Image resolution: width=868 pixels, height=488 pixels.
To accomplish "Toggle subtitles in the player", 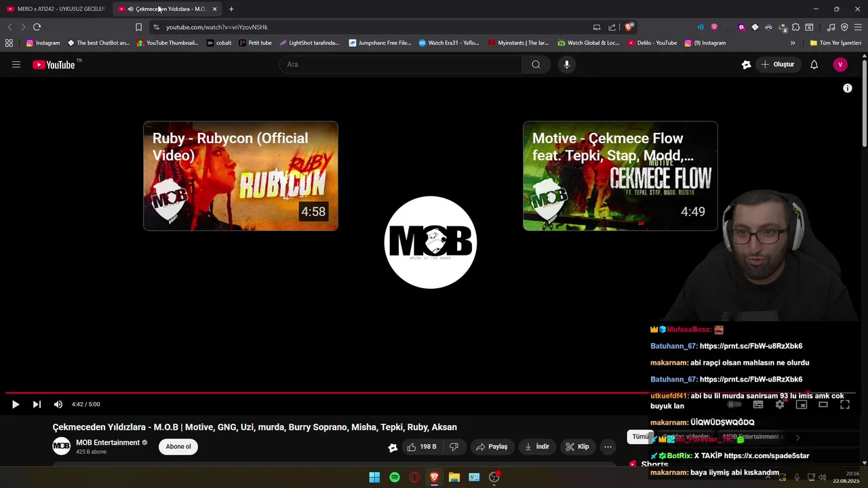I will tap(758, 404).
